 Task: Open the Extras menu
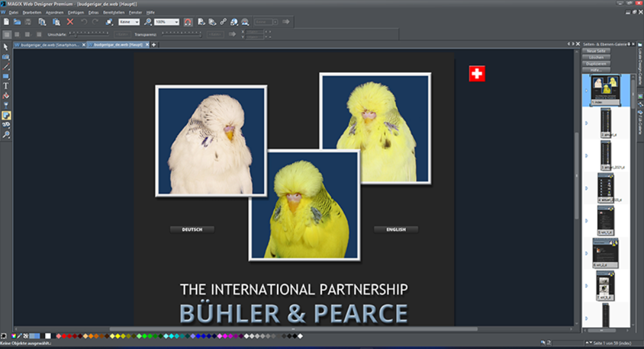tap(93, 12)
